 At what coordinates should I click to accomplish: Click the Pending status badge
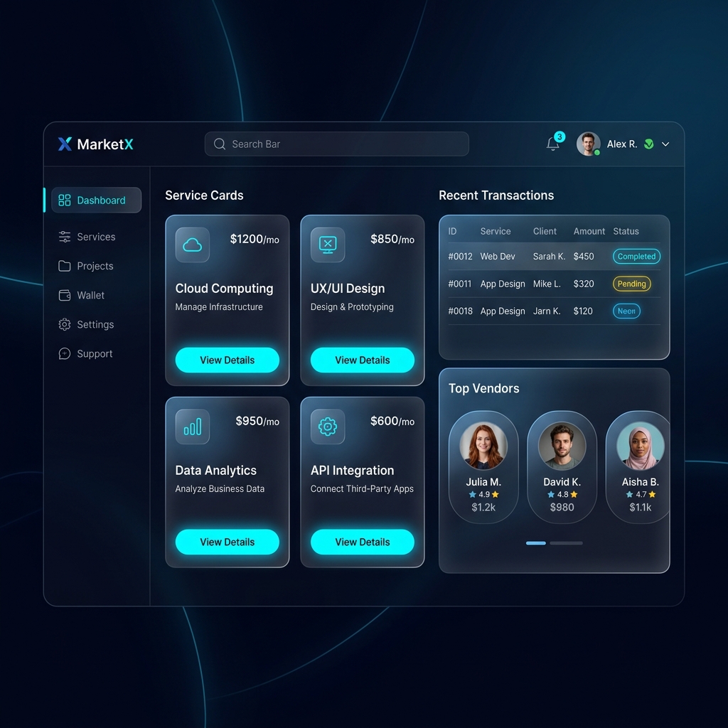tap(632, 284)
